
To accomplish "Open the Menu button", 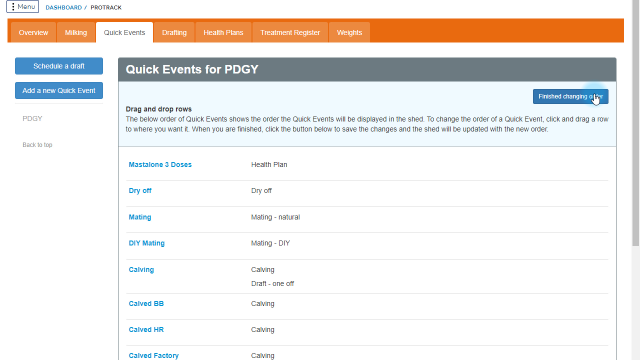I will [x=22, y=7].
